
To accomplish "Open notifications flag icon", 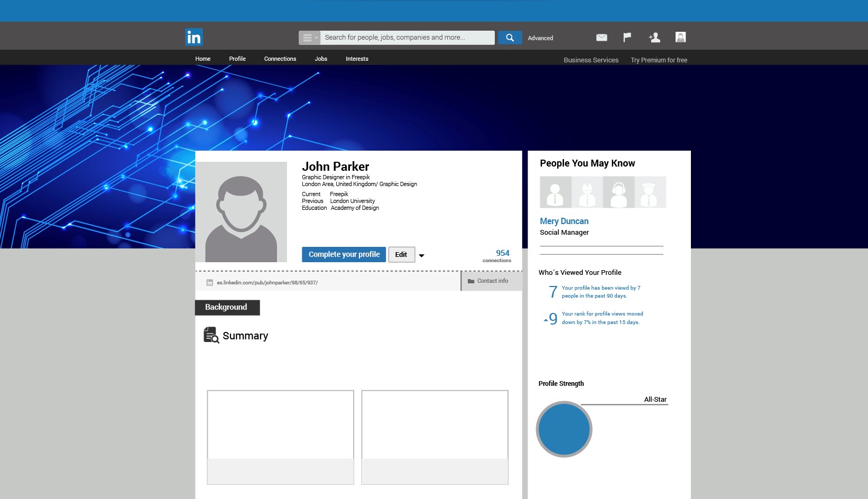I will point(627,37).
